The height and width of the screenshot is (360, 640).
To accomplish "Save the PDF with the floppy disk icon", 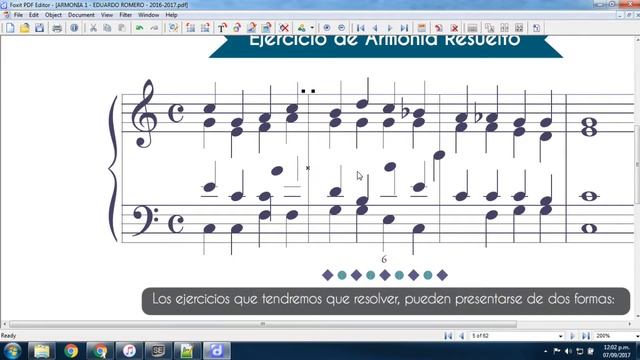I will pyautogui.click(x=40, y=28).
